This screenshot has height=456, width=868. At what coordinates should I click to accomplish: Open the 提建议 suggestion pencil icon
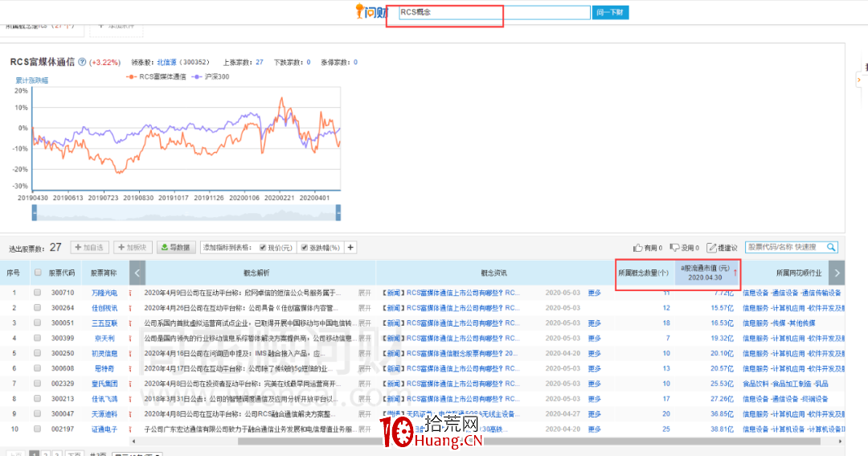tap(711, 248)
